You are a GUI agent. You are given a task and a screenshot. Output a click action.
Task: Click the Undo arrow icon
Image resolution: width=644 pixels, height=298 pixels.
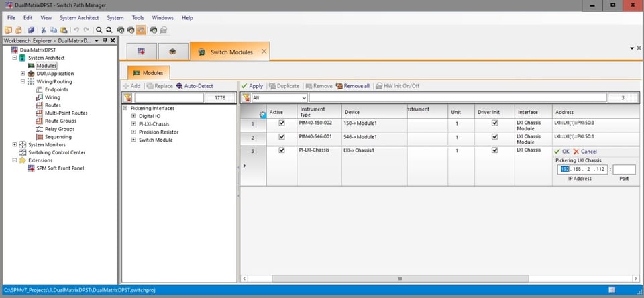click(x=76, y=30)
